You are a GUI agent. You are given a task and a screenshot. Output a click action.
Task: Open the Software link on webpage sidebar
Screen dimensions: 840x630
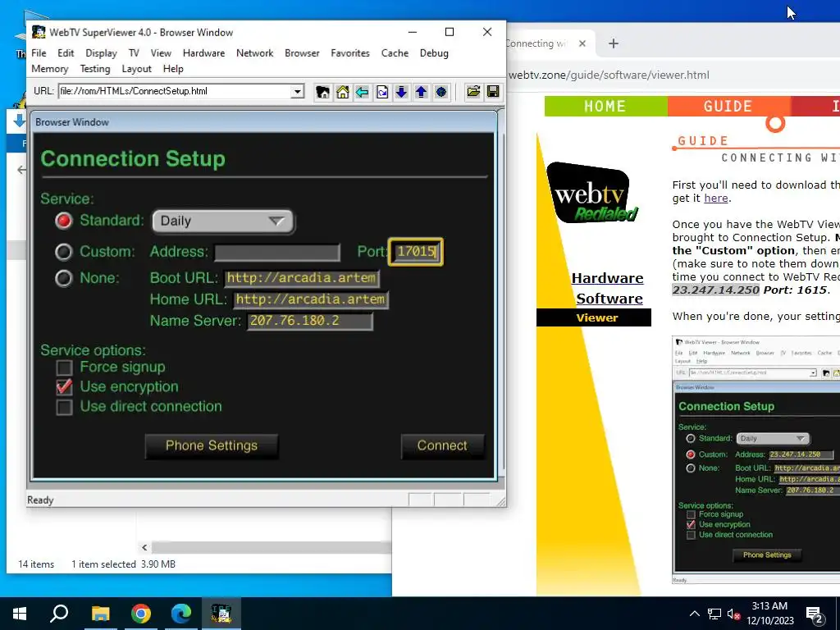[x=609, y=299]
